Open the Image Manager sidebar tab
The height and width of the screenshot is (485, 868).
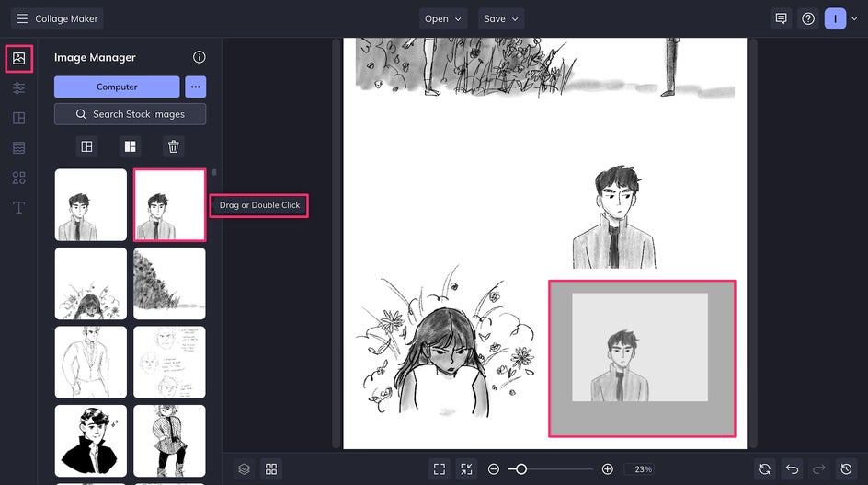point(18,58)
